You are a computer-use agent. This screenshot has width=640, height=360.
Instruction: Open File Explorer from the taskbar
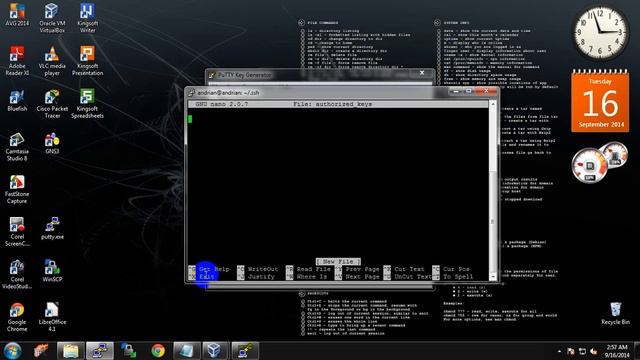71,351
